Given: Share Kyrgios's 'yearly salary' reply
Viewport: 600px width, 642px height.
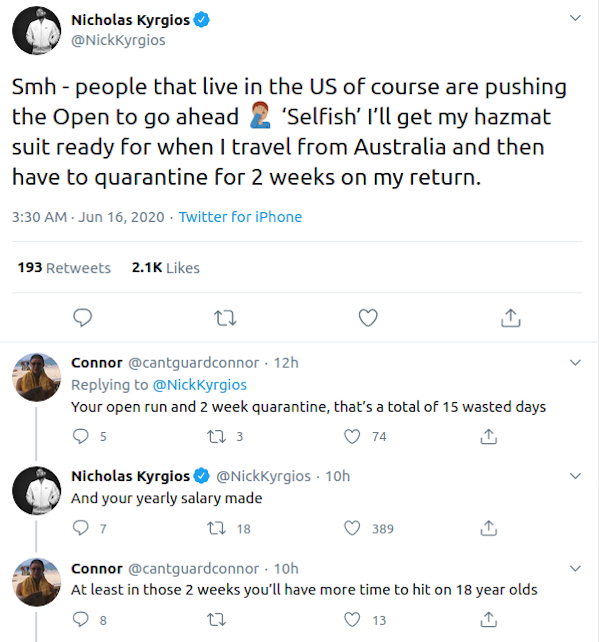Looking at the screenshot, I should pyautogui.click(x=489, y=528).
